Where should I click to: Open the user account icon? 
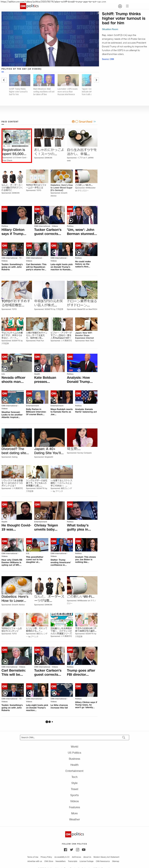[120, 6]
